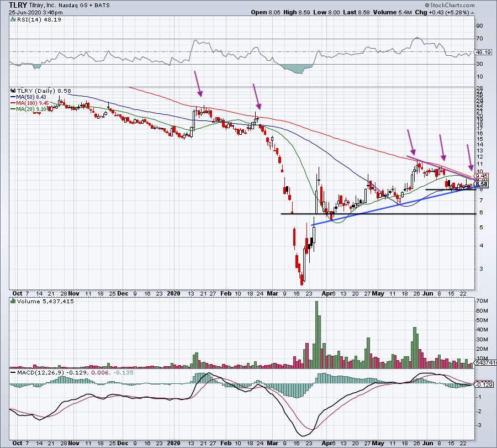497x448 pixels.
Task: Click the Low 8.00 value
Action: [x=326, y=12]
